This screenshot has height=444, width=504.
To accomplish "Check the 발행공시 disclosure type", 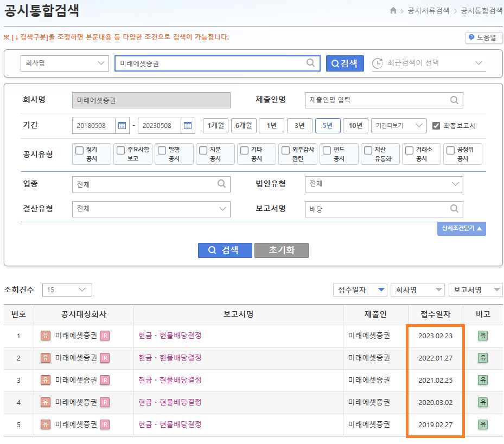I will [x=162, y=150].
